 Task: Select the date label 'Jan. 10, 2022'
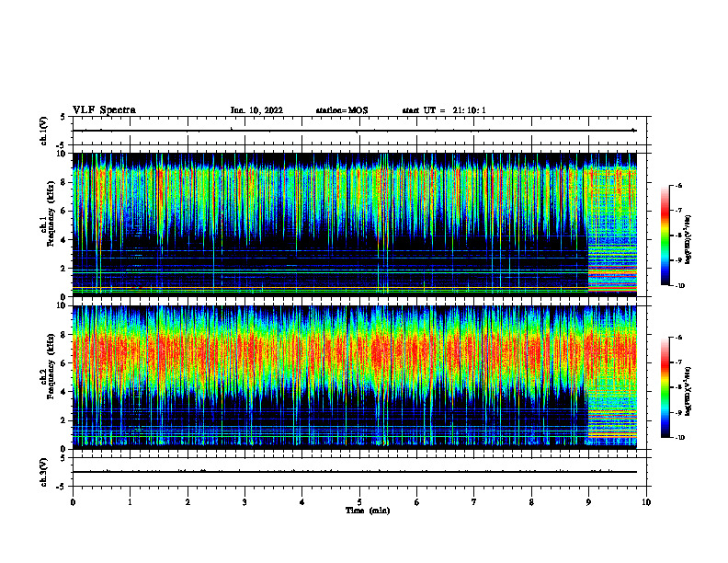pos(256,110)
